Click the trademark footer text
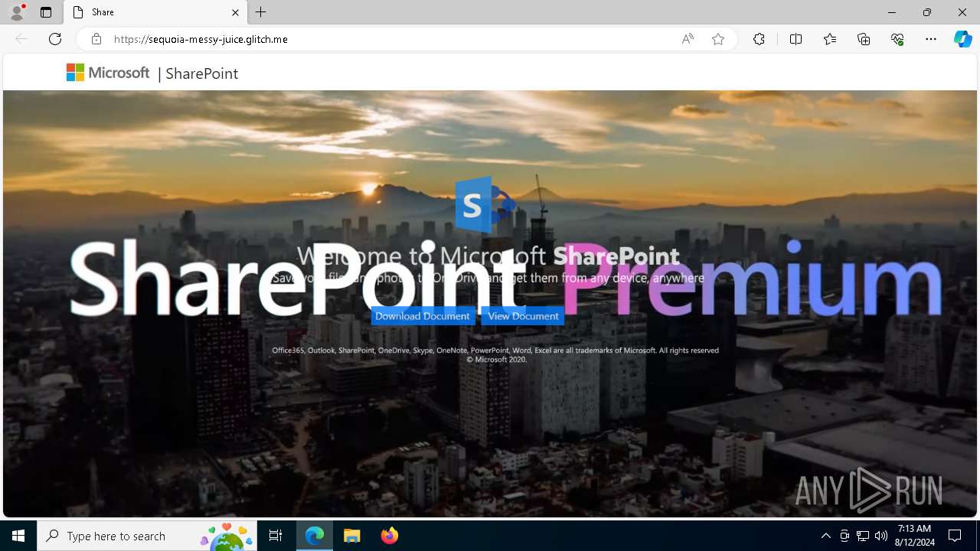 [x=495, y=354]
